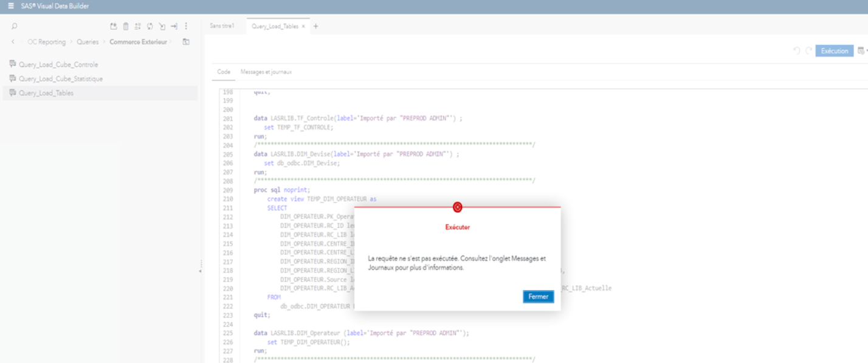Expand the chevron after Commerce Exterieur breadcrumb
This screenshot has width=868, height=363.
[171, 41]
